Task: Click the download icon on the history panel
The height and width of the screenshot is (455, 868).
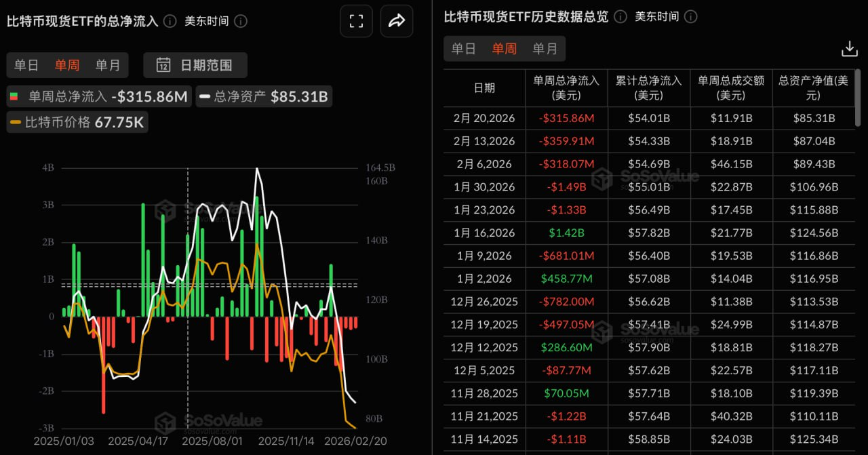Action: (x=849, y=48)
